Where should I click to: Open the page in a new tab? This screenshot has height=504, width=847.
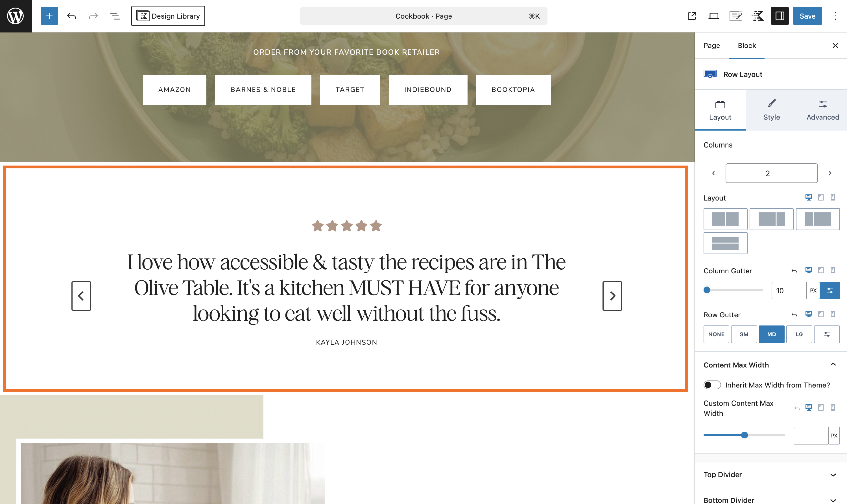(692, 16)
